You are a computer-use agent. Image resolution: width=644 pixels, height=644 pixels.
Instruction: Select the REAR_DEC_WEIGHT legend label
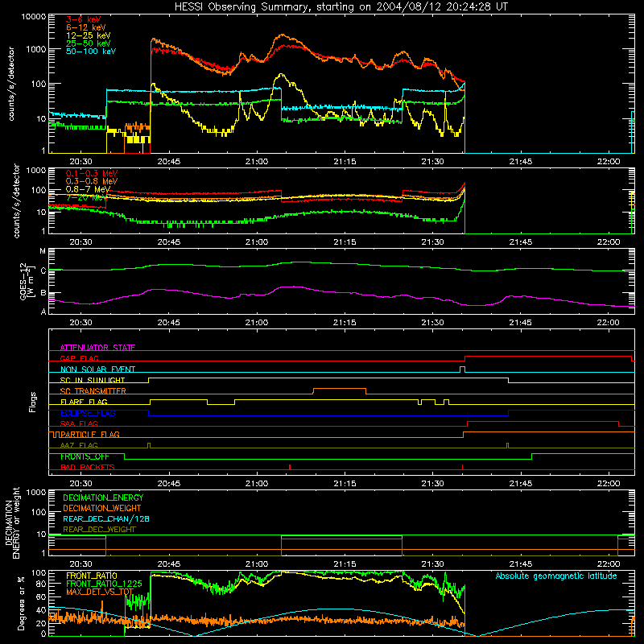[x=99, y=530]
